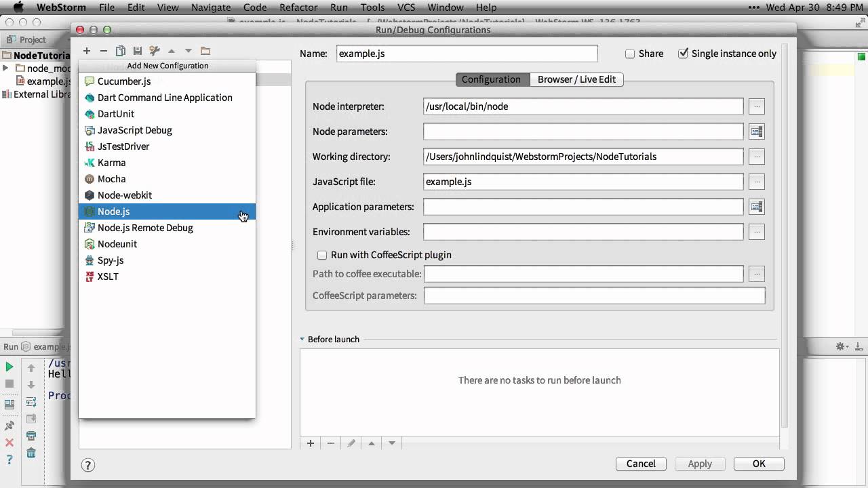Open the Apple menu

click(x=18, y=7)
